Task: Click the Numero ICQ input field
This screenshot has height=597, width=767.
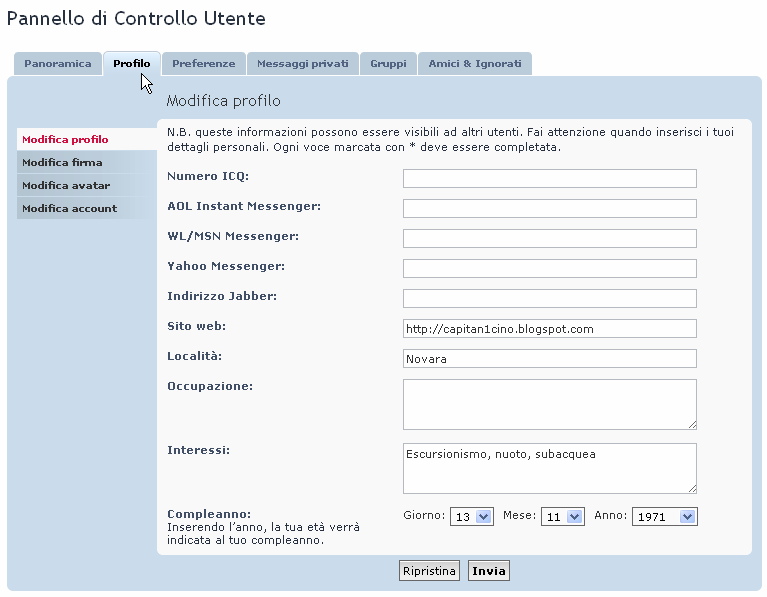Action: coord(549,179)
